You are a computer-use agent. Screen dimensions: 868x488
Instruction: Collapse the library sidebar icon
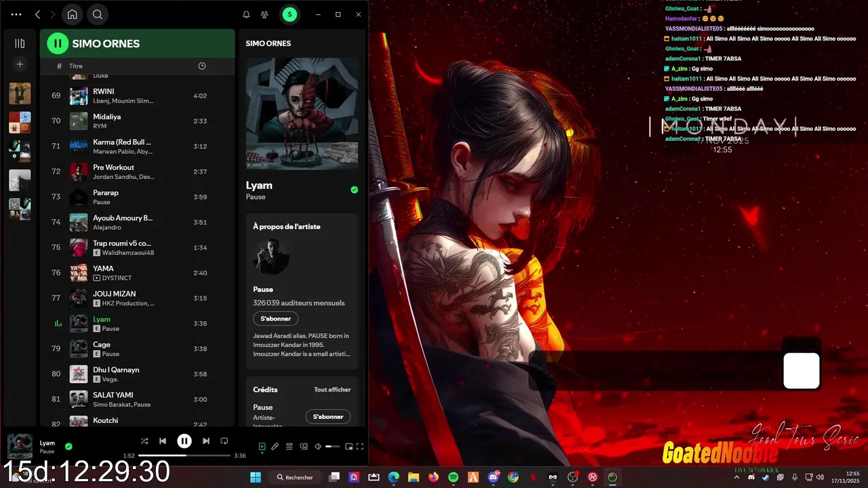20,43
